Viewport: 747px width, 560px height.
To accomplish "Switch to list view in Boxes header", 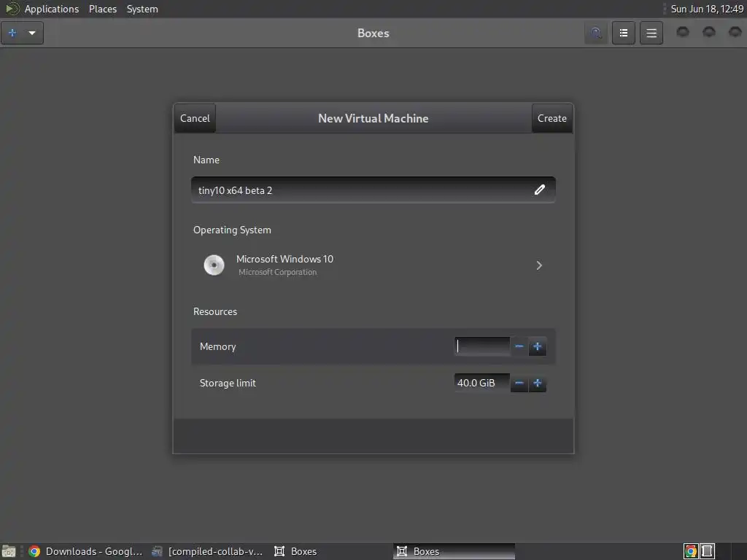I will (x=623, y=33).
